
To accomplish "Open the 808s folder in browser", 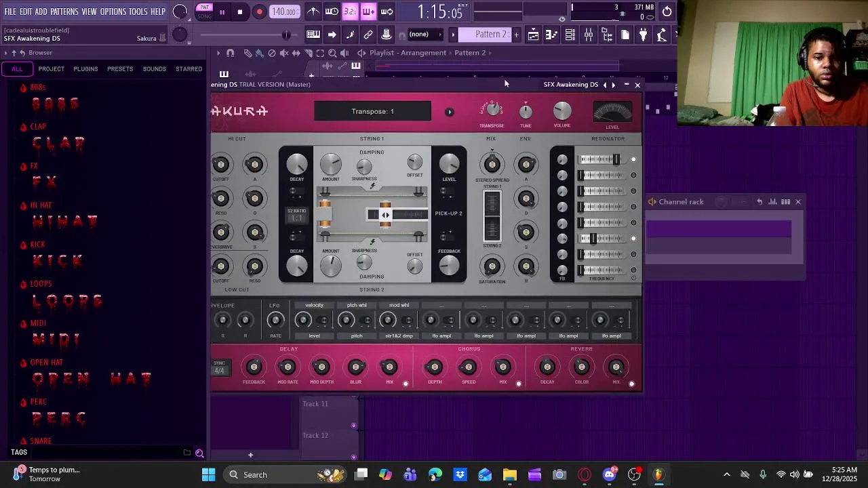I will (38, 87).
